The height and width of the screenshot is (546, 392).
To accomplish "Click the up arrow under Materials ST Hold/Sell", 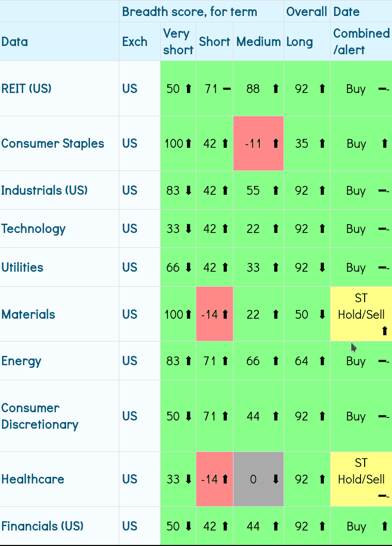I will click(x=384, y=331).
